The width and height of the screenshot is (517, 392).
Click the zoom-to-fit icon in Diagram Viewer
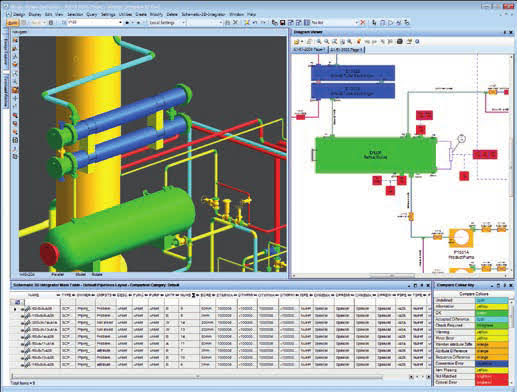[334, 41]
